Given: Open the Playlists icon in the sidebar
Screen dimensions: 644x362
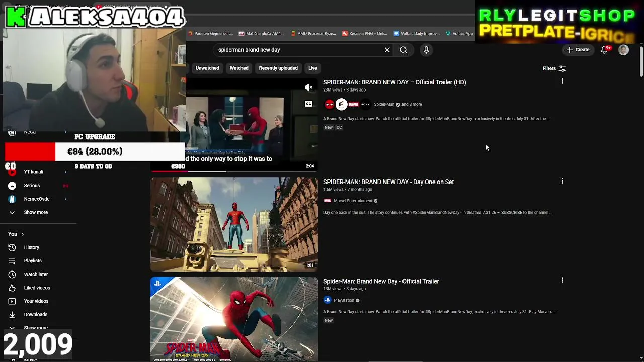Looking at the screenshot, I should coord(12,261).
